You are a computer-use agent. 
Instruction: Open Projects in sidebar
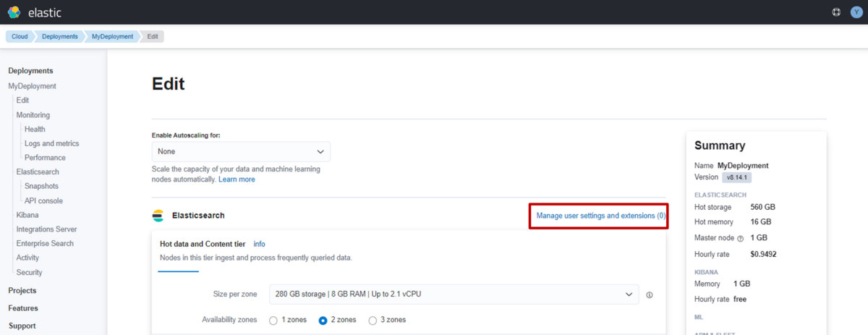(x=22, y=291)
